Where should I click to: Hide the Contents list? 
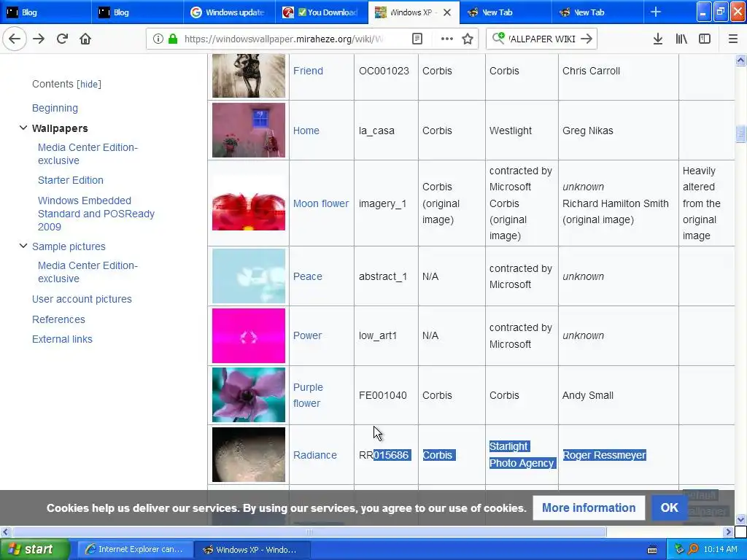89,85
